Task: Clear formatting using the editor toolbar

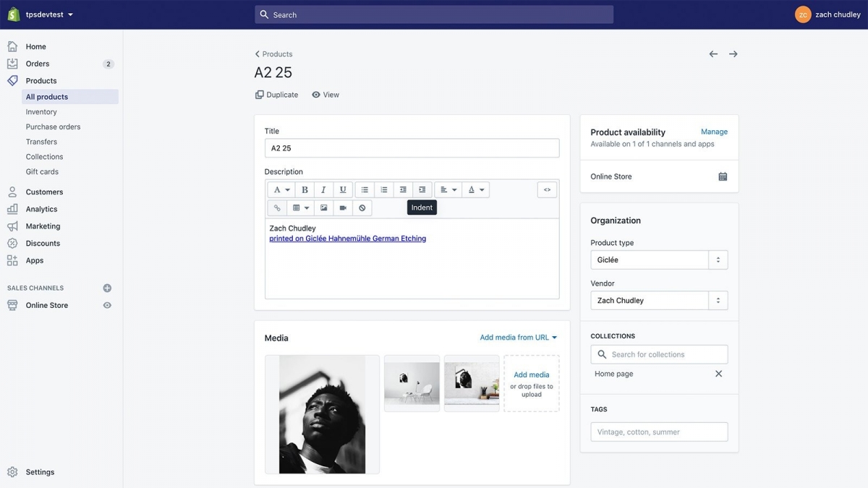Action: (361, 207)
